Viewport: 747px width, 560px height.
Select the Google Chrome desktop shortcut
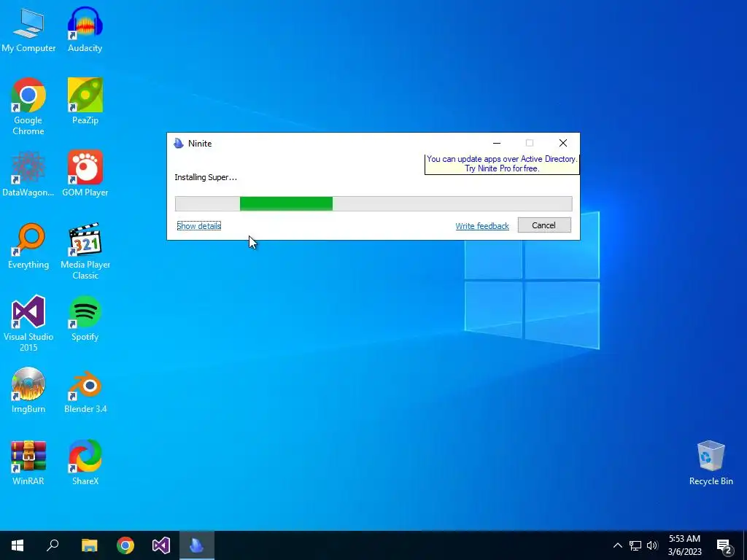(28, 106)
